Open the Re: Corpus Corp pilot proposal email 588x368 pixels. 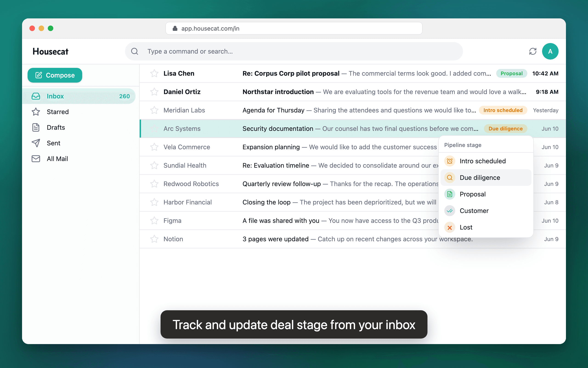pyautogui.click(x=353, y=74)
